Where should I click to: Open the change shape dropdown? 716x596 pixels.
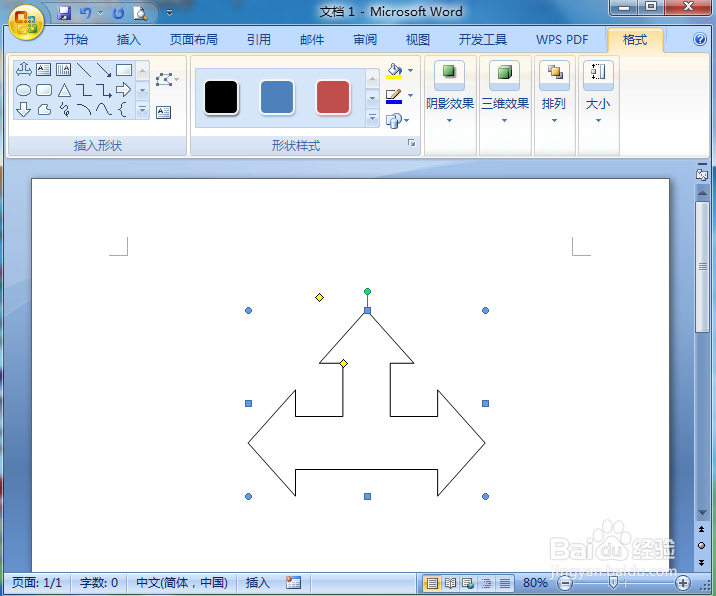point(398,121)
